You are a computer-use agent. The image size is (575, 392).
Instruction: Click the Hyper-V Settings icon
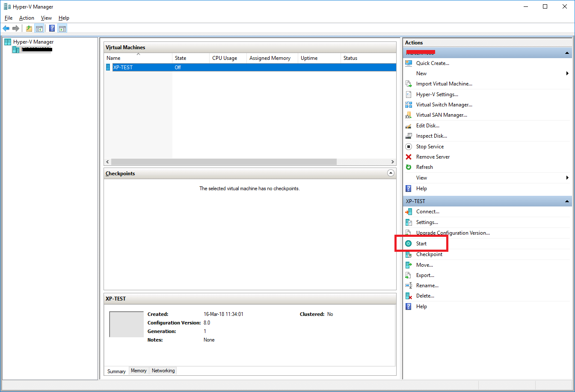pos(409,94)
